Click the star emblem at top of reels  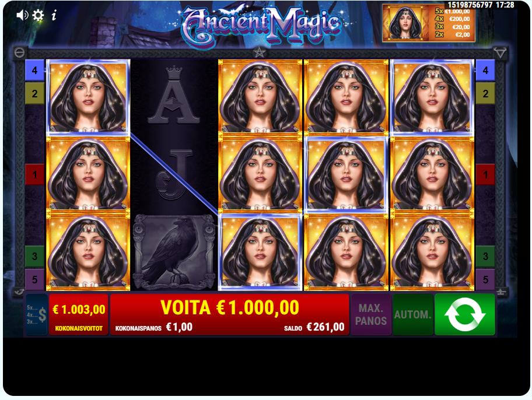coord(259,52)
